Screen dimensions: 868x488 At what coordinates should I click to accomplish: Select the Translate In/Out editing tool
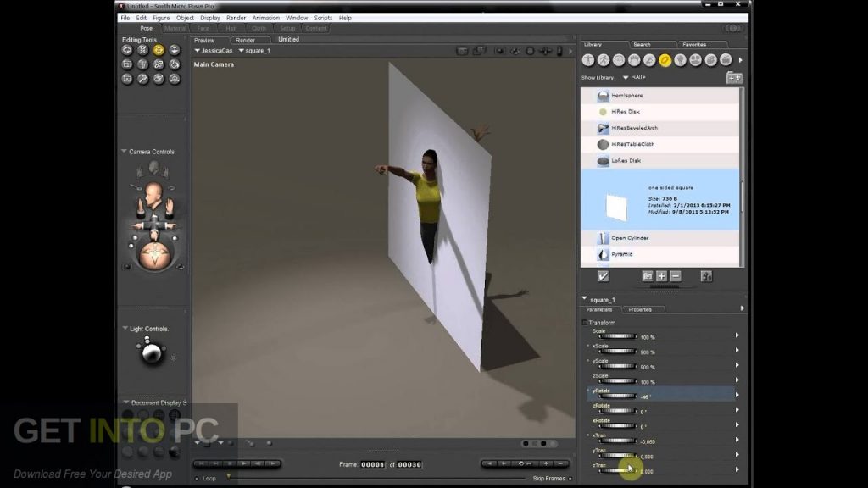175,50
